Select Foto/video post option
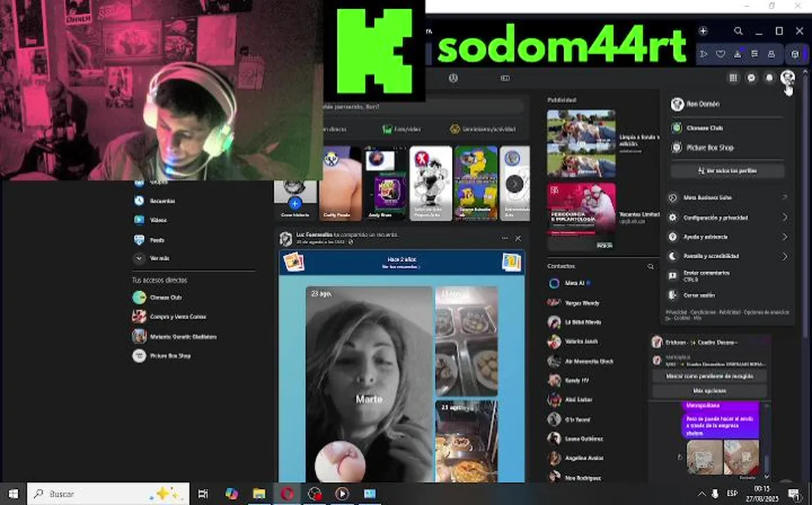The height and width of the screenshot is (505, 812). coord(401,129)
